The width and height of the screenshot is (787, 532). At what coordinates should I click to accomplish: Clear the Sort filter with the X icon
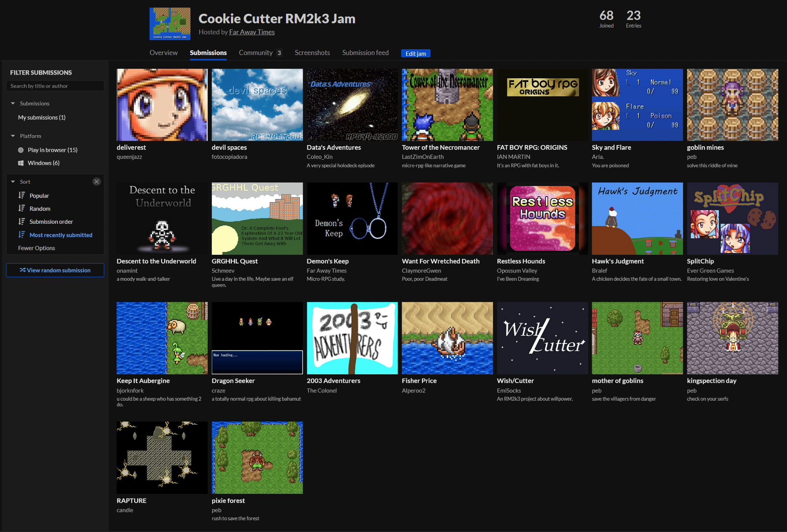tap(96, 182)
